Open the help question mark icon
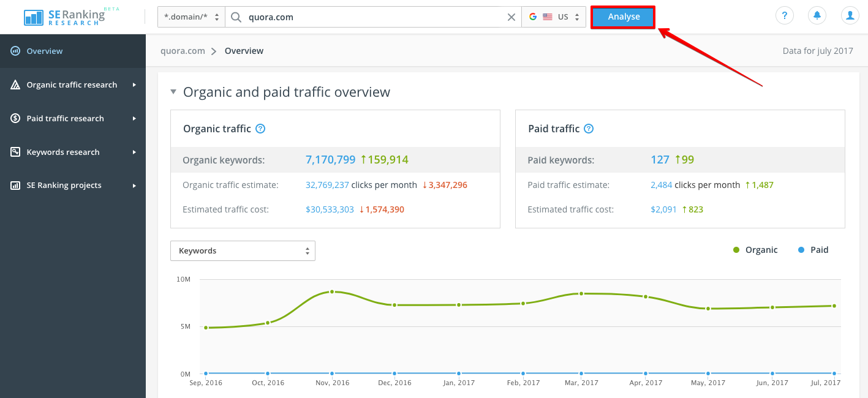Screen dimensions: 868x398 click(785, 16)
